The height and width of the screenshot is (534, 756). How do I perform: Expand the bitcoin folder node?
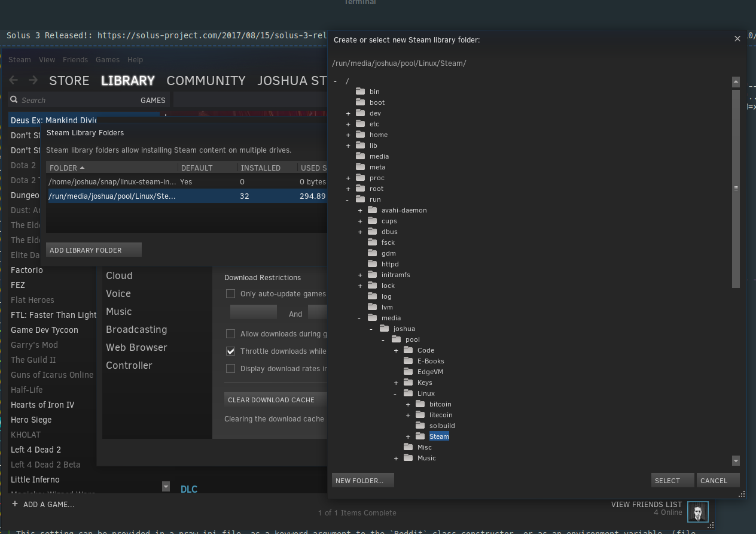[408, 404]
